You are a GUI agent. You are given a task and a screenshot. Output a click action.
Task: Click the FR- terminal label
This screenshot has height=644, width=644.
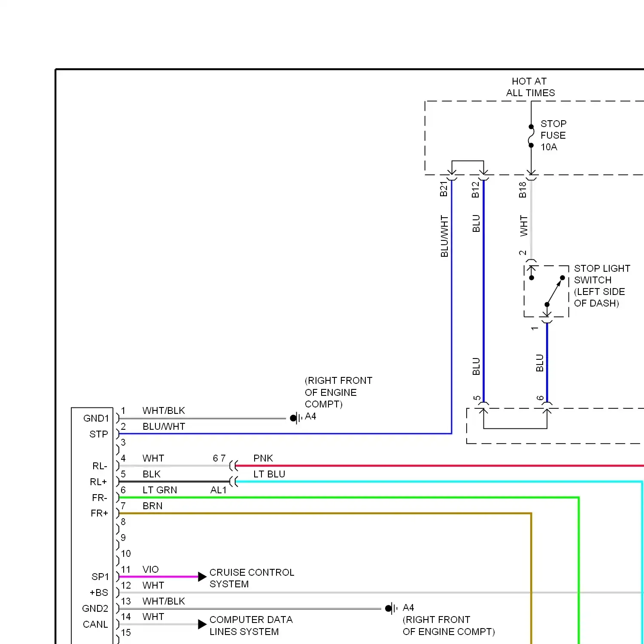click(100, 498)
